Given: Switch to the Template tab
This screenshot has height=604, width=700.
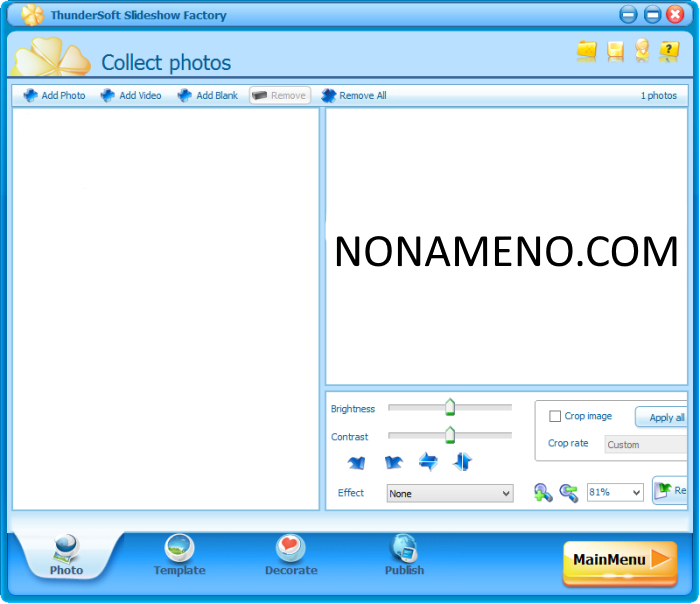Looking at the screenshot, I should tap(179, 556).
